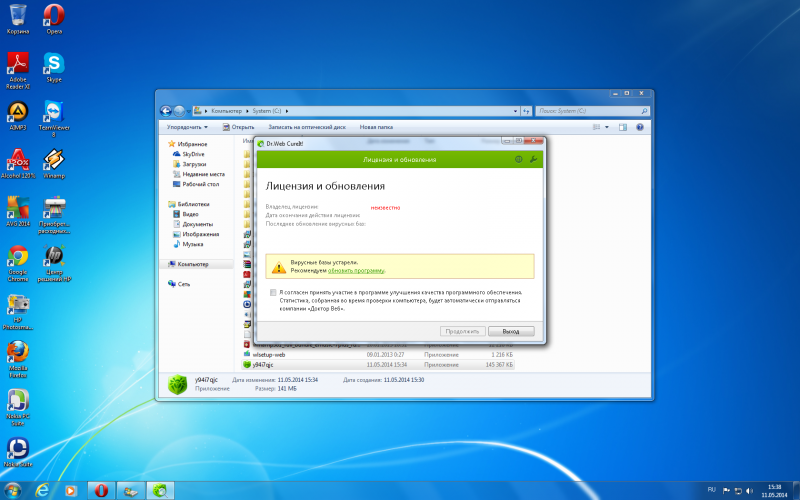Open the Alcohol 120% desktop shortcut
The height and width of the screenshot is (500, 800).
[x=18, y=163]
